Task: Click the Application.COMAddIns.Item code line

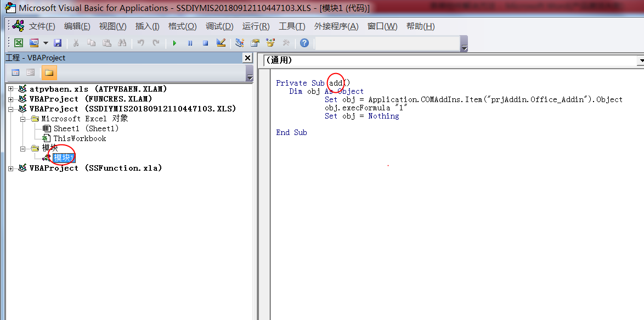Action: coord(473,99)
